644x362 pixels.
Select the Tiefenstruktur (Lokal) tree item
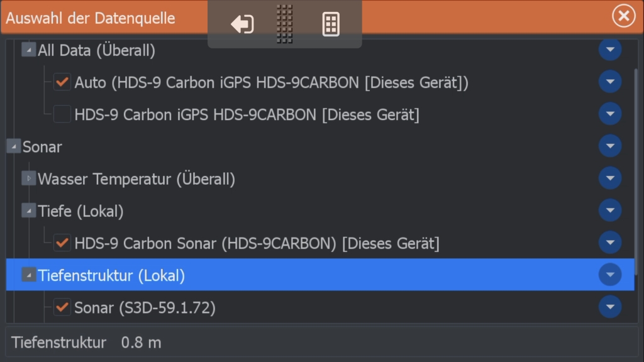pyautogui.click(x=111, y=275)
